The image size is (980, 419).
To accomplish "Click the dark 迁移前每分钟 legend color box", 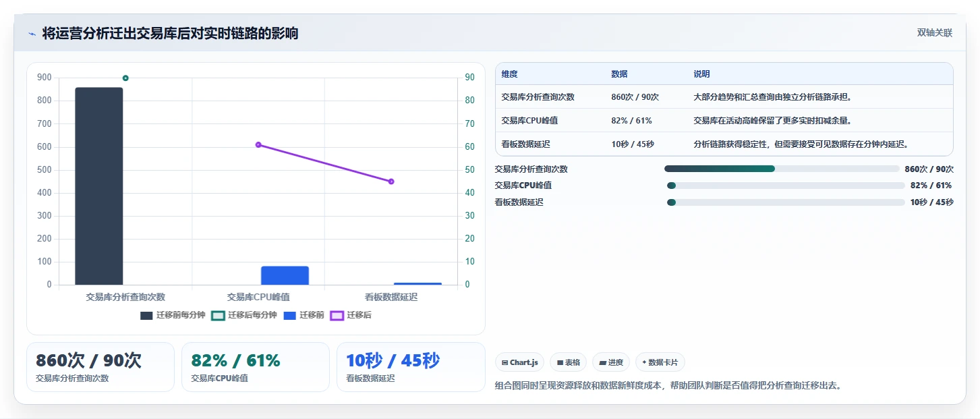I will point(146,315).
